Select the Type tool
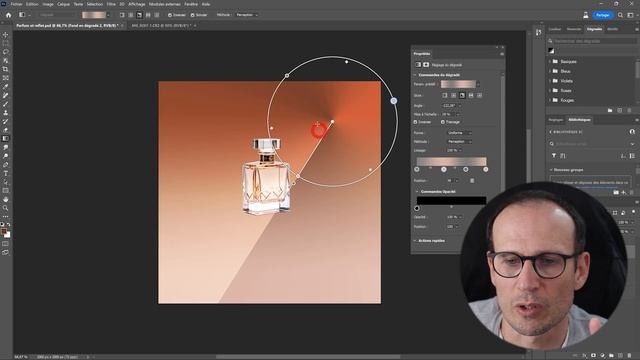 5,173
